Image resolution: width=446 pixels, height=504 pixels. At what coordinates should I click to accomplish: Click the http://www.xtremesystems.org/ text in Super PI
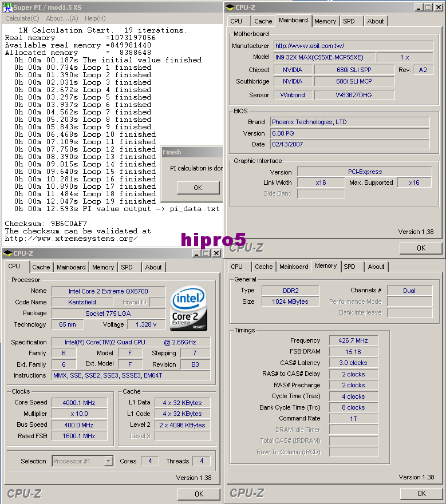71,239
